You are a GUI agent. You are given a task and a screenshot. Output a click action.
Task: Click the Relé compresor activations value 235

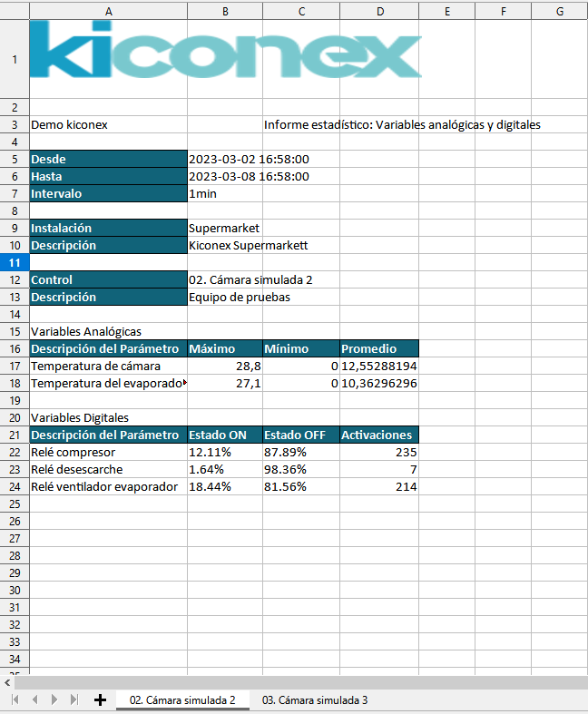pyautogui.click(x=378, y=453)
